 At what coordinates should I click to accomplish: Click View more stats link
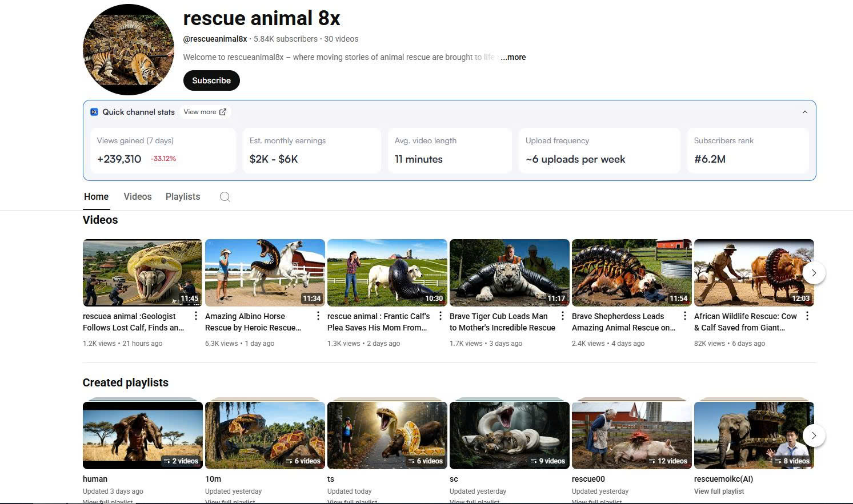pyautogui.click(x=205, y=112)
